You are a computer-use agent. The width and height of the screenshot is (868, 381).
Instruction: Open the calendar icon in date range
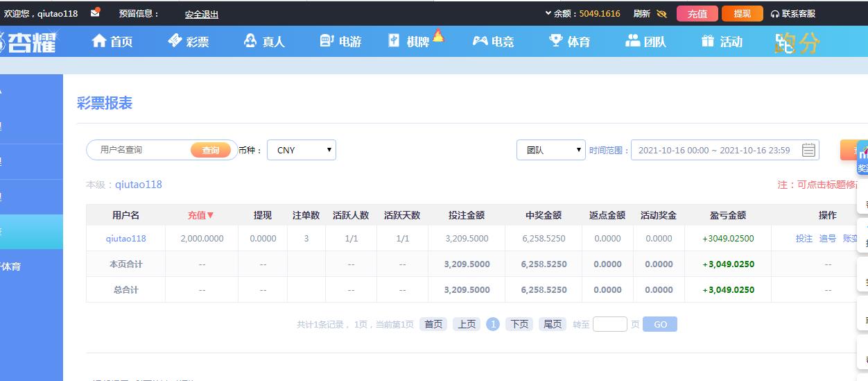tap(808, 150)
